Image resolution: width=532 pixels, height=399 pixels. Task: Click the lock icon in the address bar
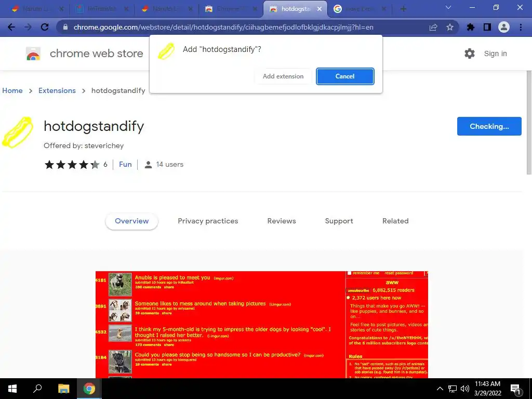tap(65, 27)
